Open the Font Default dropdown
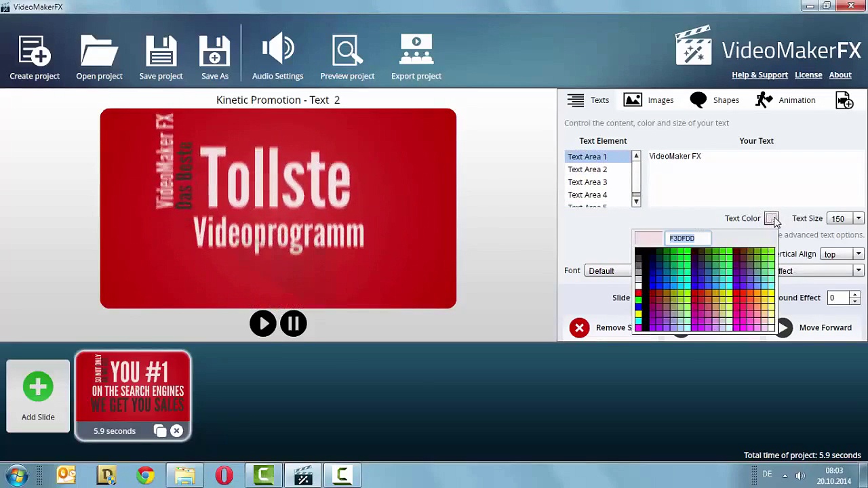The image size is (868, 488). click(x=608, y=271)
